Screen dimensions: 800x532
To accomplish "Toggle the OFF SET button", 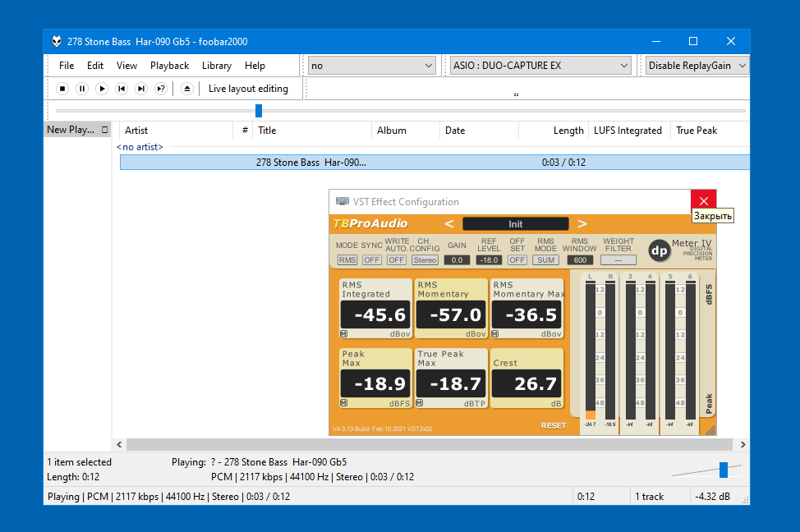I will coord(517,260).
